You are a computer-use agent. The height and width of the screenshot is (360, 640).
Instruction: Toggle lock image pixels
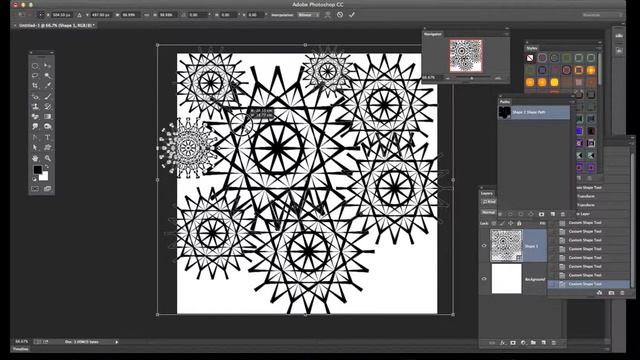pos(502,223)
